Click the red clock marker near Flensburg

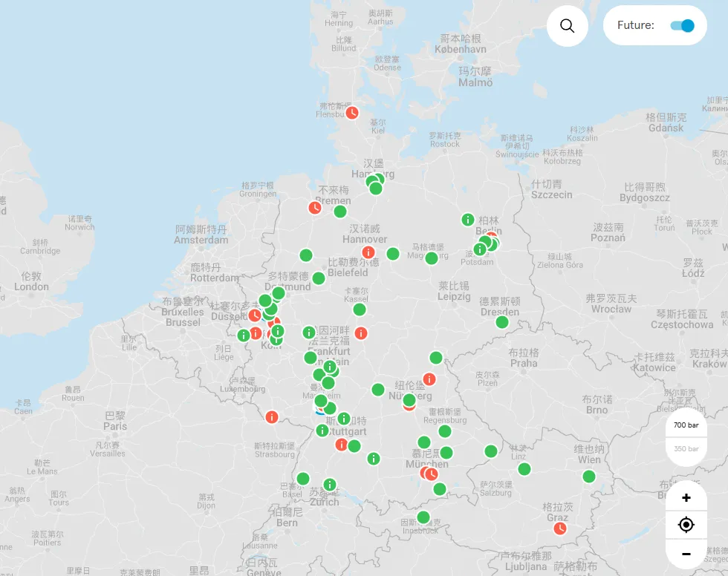[352, 113]
